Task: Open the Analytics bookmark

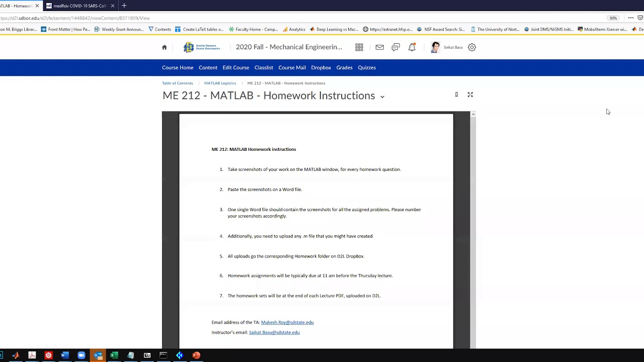Action: tap(294, 29)
